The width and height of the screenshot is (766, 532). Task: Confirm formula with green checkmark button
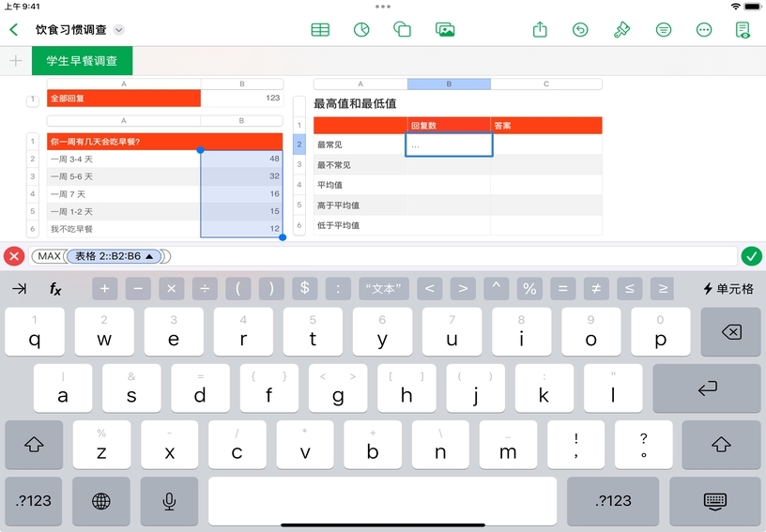pyautogui.click(x=751, y=256)
